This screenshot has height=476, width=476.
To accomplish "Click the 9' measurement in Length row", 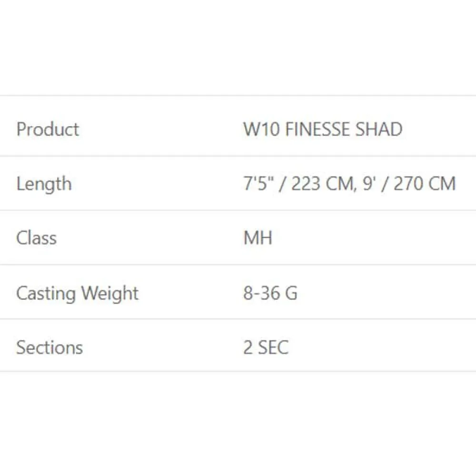I will pyautogui.click(x=370, y=184).
